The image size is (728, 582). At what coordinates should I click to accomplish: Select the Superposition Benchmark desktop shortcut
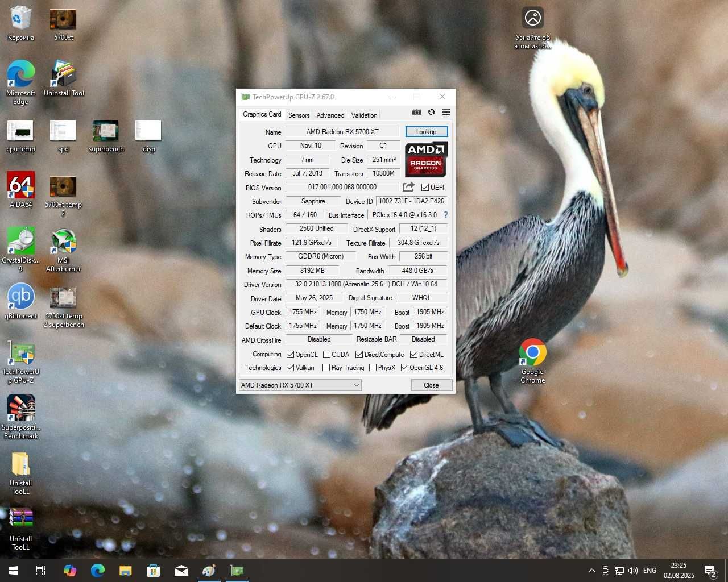[21, 417]
